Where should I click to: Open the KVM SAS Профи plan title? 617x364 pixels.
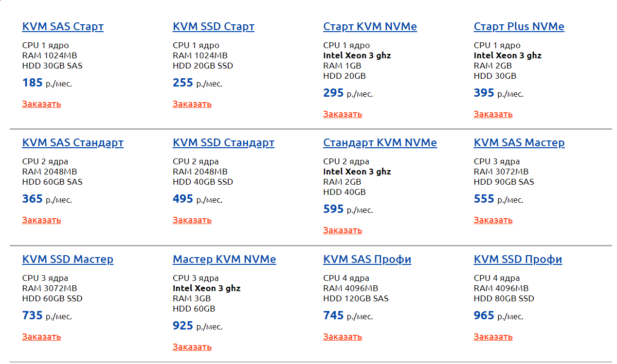(367, 260)
